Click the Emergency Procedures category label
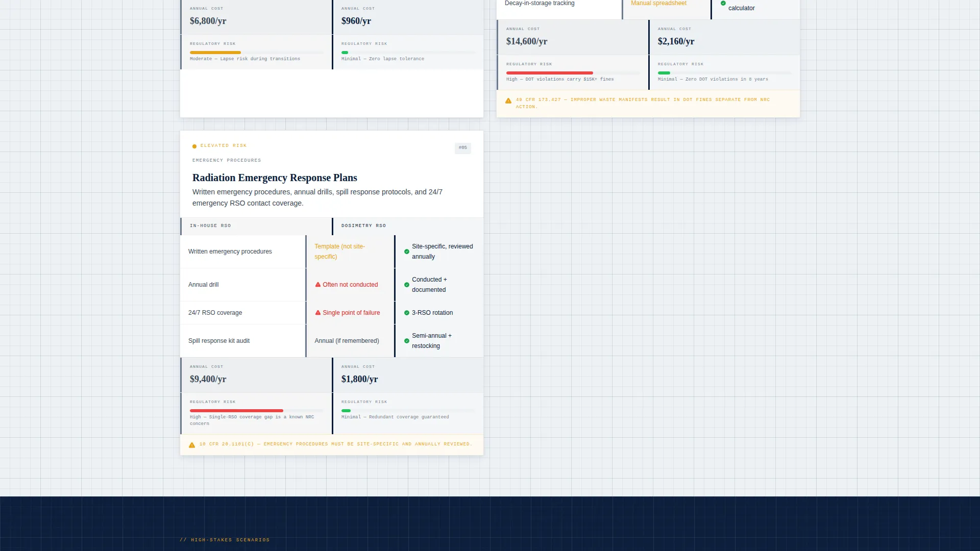The width and height of the screenshot is (980, 551). tap(227, 161)
